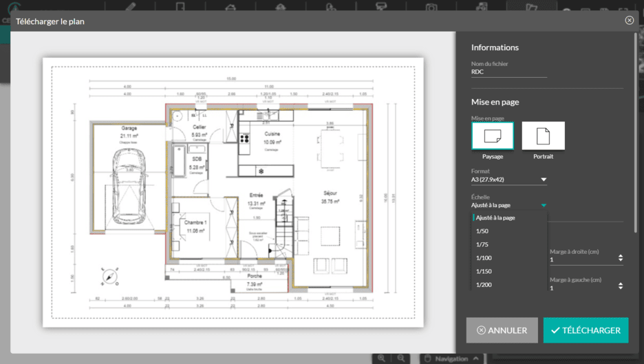Select the Paysage landscape orientation
644x364 pixels.
click(492, 136)
